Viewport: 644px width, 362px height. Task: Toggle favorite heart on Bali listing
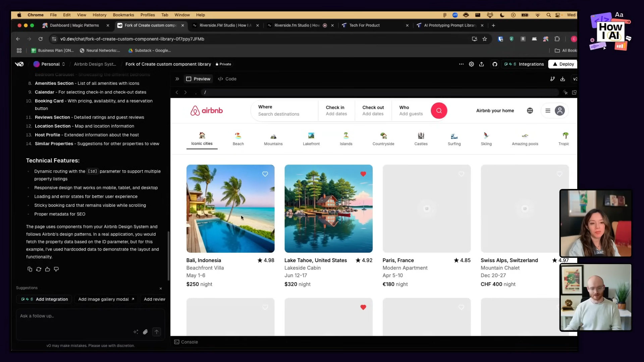pos(265,174)
